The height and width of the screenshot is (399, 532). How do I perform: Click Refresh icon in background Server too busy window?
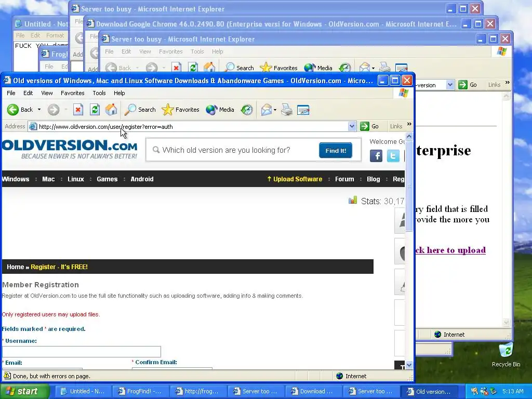193,67
